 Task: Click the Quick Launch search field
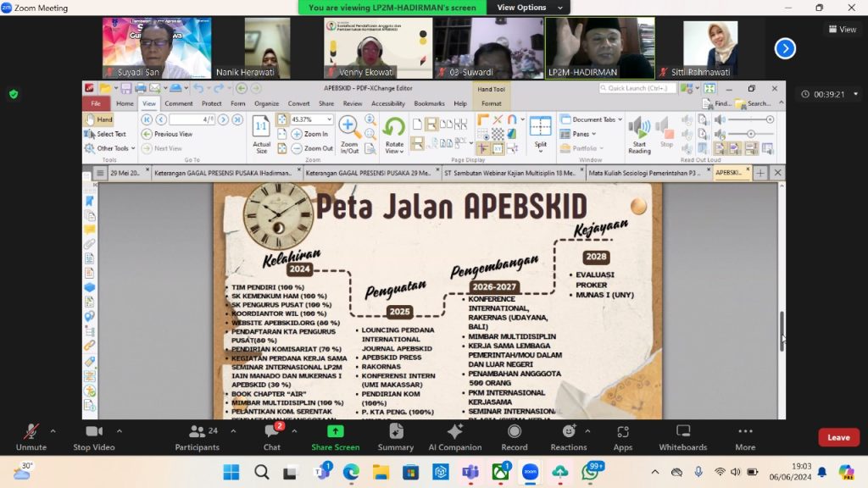(x=637, y=88)
